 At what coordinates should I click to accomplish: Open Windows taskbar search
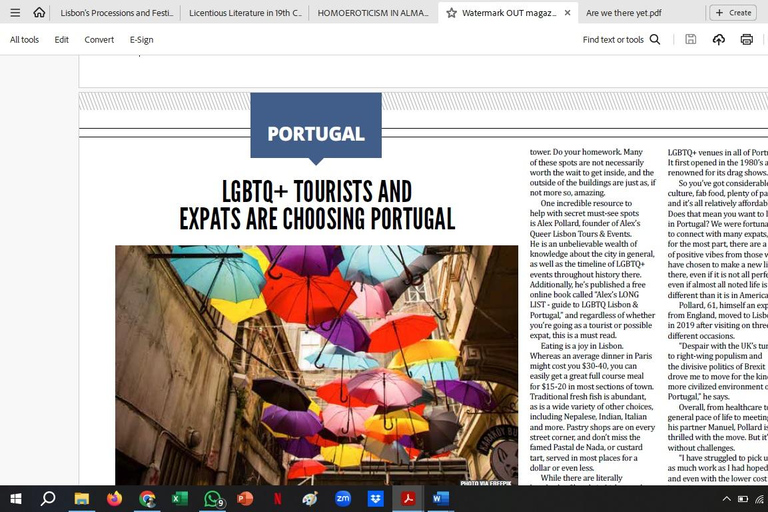(x=48, y=499)
